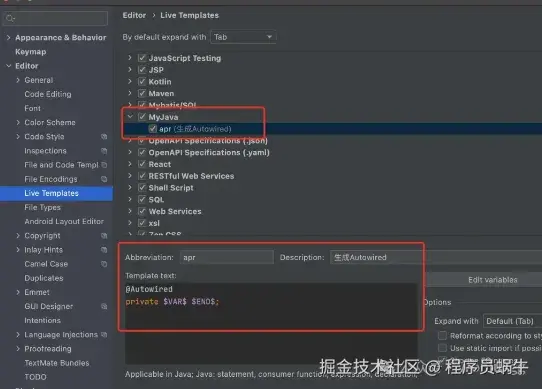
Task: Select Live Templates in the sidebar
Action: click(56, 193)
